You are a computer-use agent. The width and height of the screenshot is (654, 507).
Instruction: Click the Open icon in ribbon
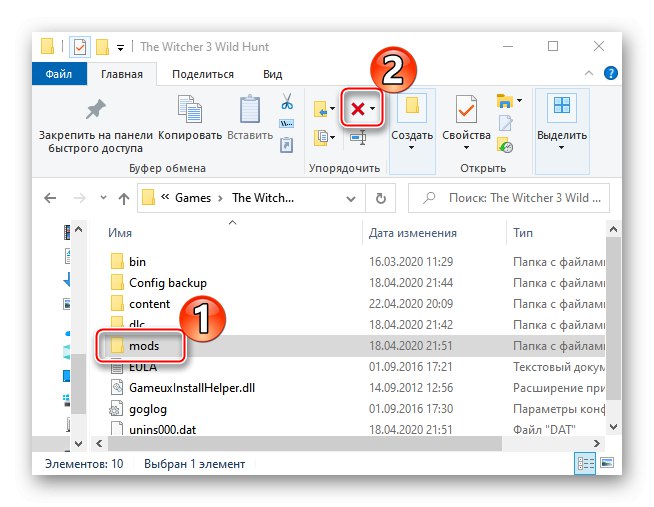504,101
